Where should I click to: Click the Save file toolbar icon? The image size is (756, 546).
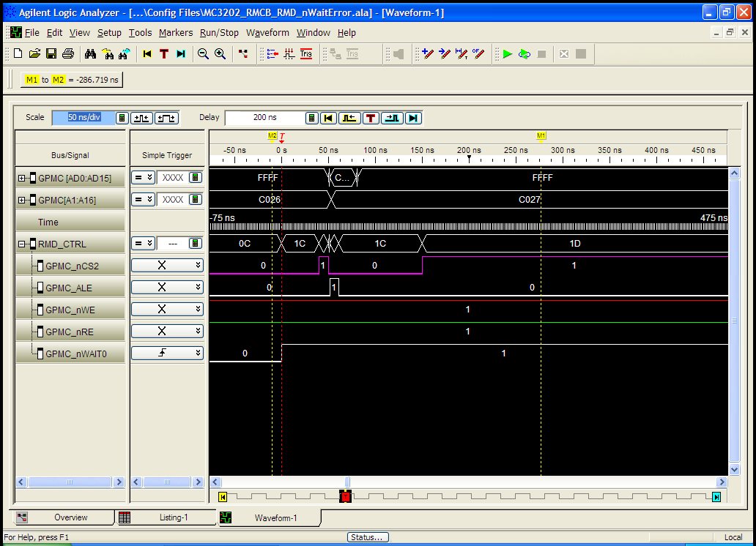[51, 54]
